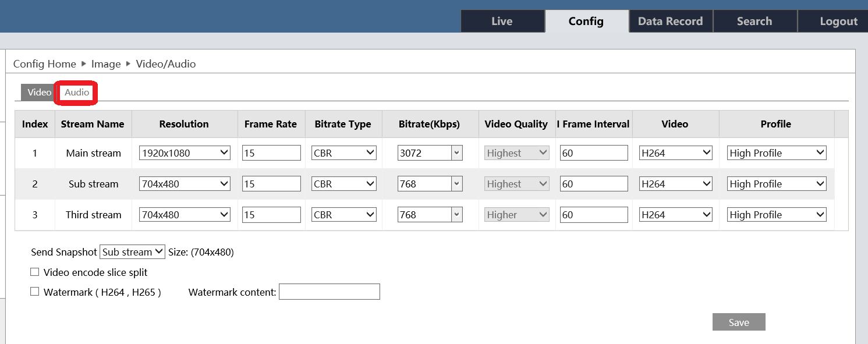The width and height of the screenshot is (868, 344).
Task: Click Main stream Bitrate dropdown arrow
Action: [457, 153]
